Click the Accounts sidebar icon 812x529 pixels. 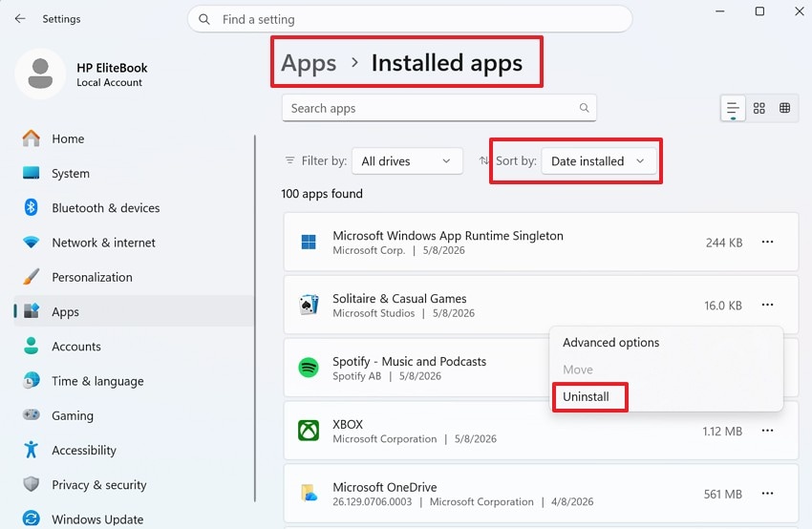click(x=32, y=346)
